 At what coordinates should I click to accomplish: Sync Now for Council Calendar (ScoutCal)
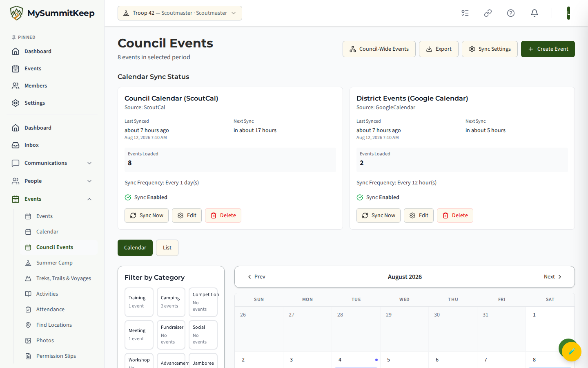tap(147, 215)
